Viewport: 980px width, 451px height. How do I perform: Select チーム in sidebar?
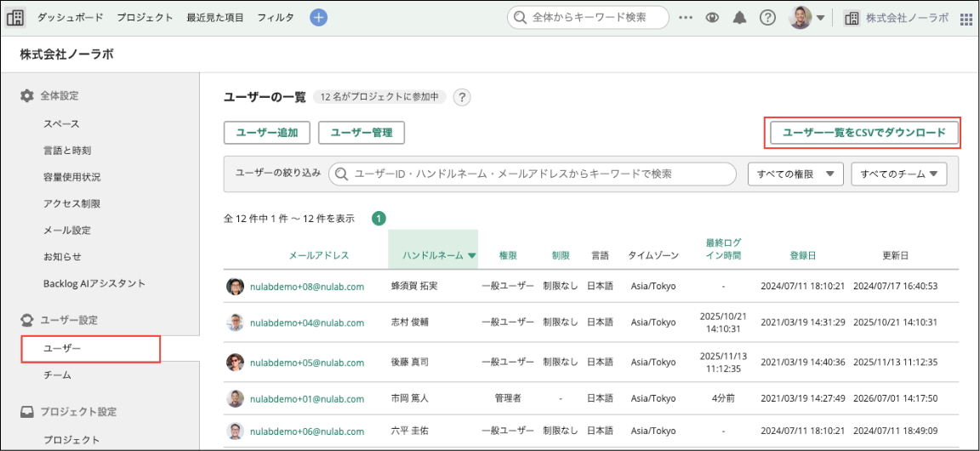(58, 375)
